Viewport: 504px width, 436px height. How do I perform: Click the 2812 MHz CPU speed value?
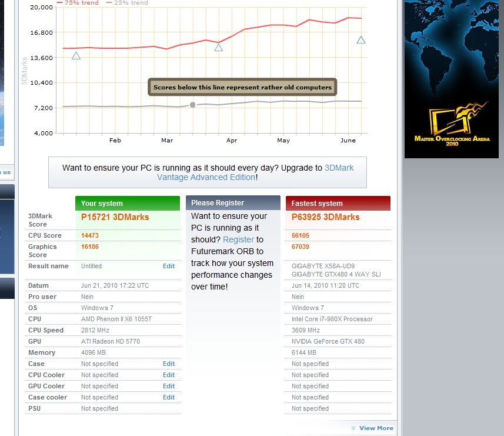tap(95, 330)
